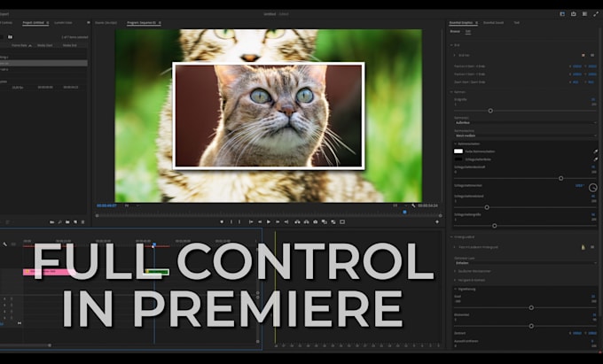Open the Quick Export icon at top right
The image size is (603, 364).
(574, 14)
